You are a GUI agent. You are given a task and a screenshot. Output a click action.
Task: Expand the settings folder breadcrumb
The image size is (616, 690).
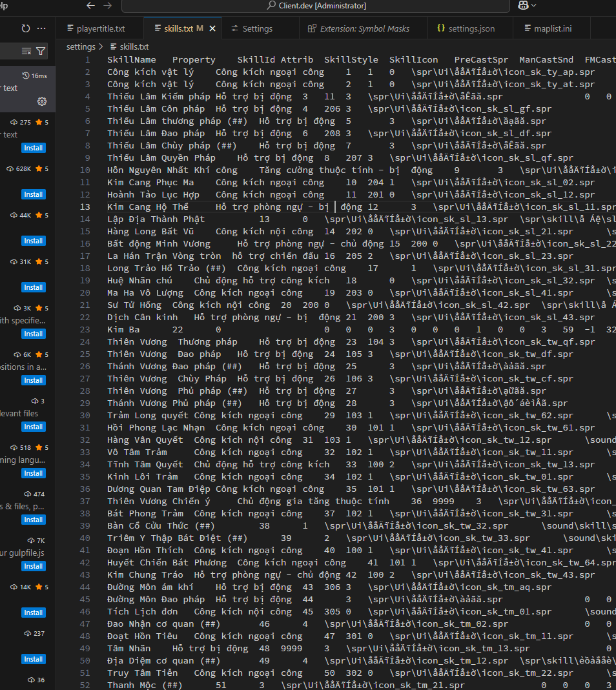[81, 46]
